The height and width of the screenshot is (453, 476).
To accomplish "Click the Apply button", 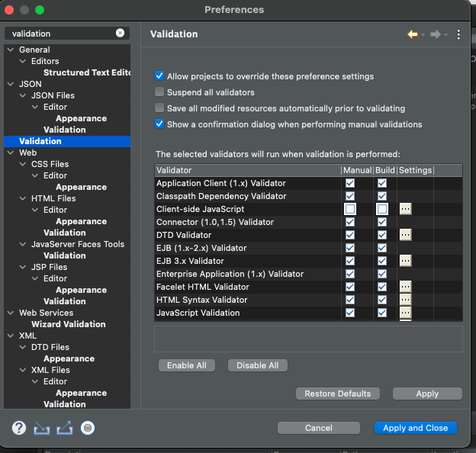I will click(427, 394).
